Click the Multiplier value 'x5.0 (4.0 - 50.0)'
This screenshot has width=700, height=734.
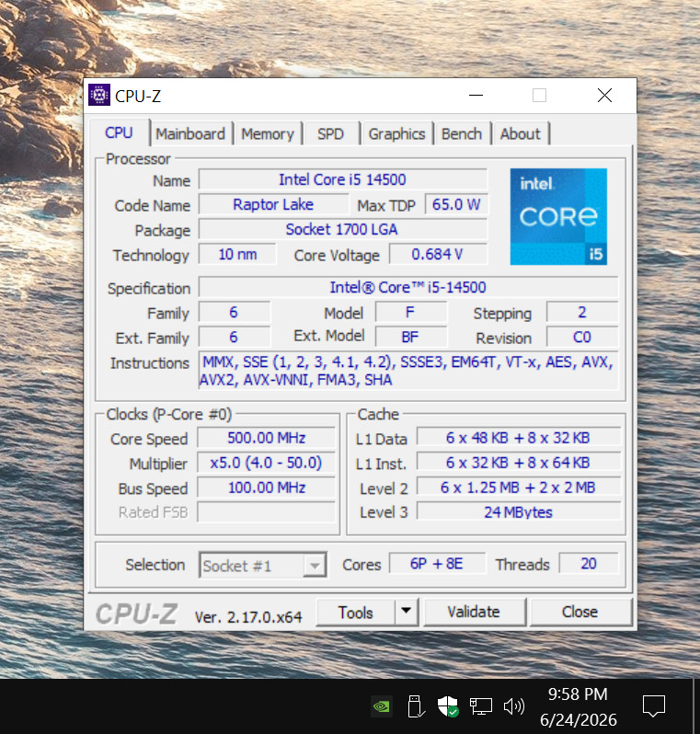(266, 463)
